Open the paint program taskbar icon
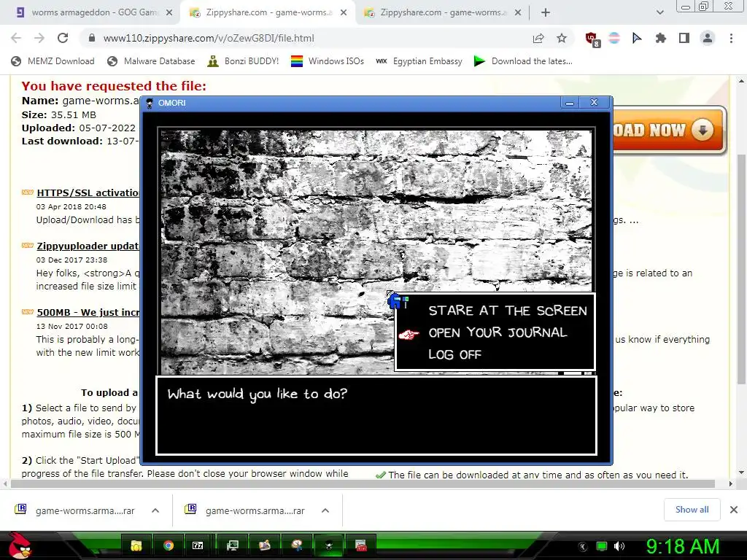Viewport: 747px width, 560px height. coord(296,545)
